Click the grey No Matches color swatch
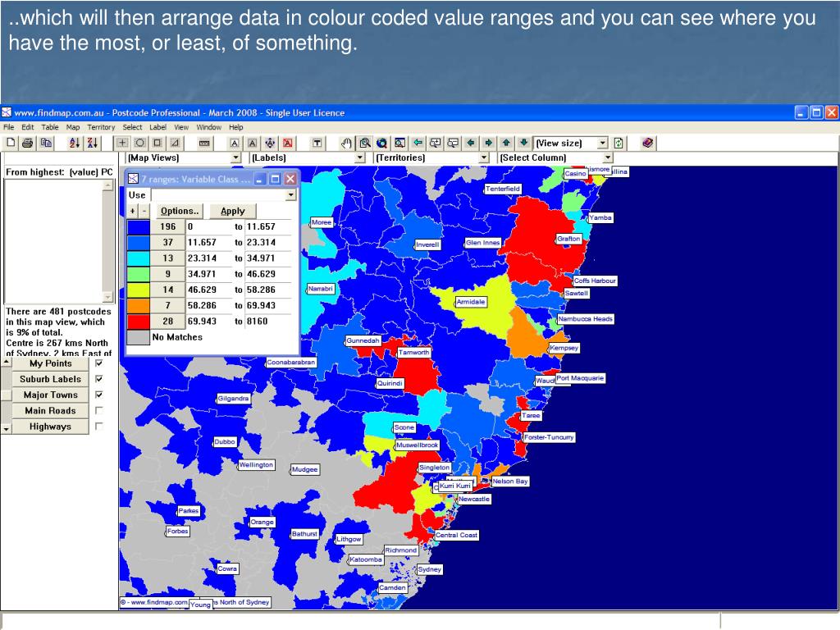 pos(138,337)
